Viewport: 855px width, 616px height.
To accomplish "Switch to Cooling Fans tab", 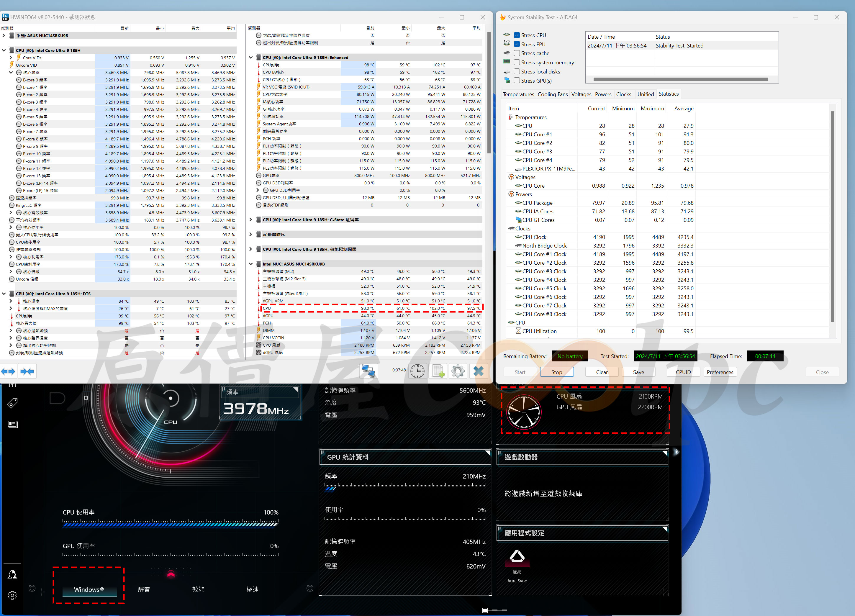I will (x=552, y=94).
